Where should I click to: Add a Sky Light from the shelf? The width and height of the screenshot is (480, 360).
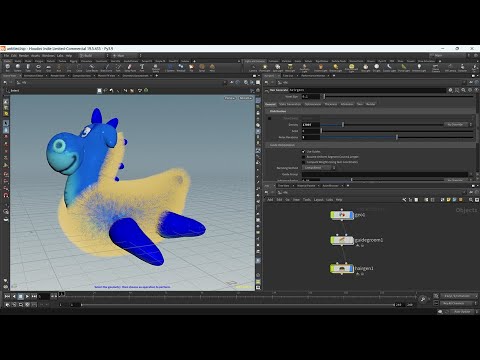tap(366, 68)
